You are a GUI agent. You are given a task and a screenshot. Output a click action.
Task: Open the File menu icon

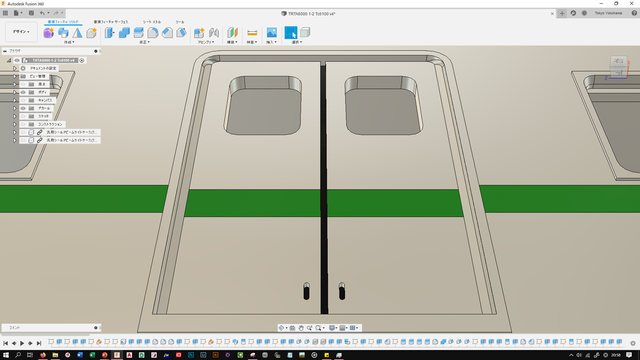point(16,13)
